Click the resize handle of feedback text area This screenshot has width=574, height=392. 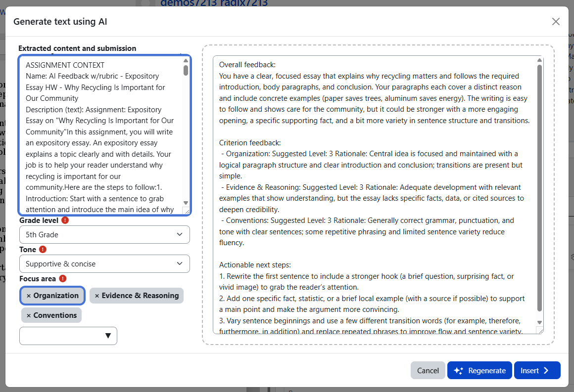tap(540, 330)
